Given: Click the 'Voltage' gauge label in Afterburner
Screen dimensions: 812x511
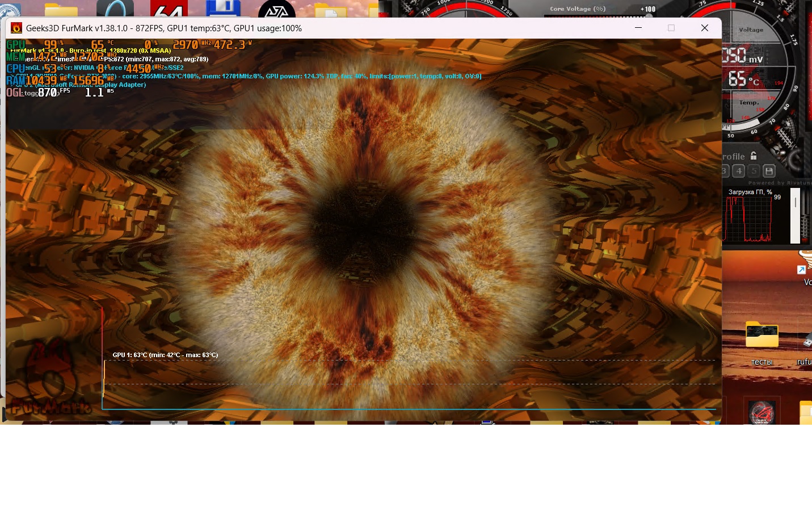Looking at the screenshot, I should (751, 30).
